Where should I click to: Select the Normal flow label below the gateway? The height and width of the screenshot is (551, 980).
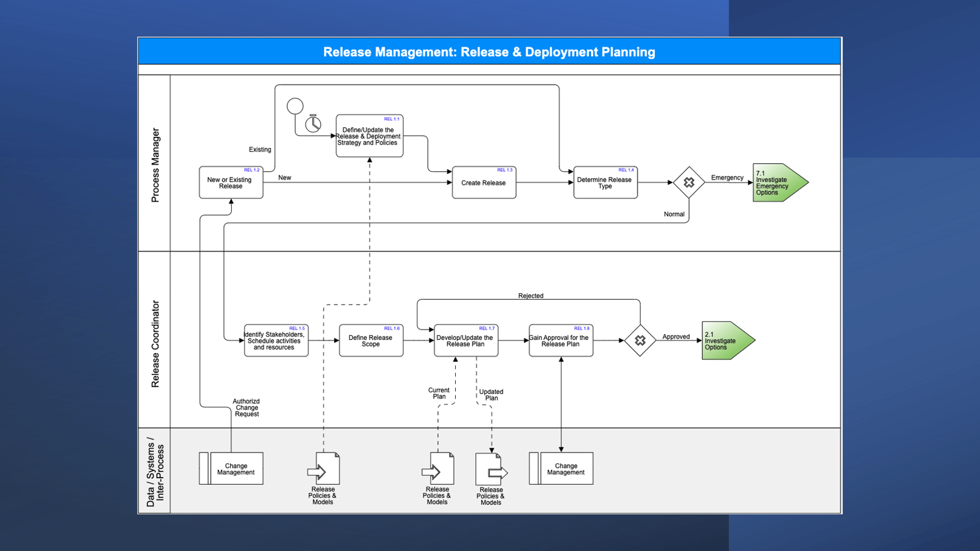tap(674, 214)
